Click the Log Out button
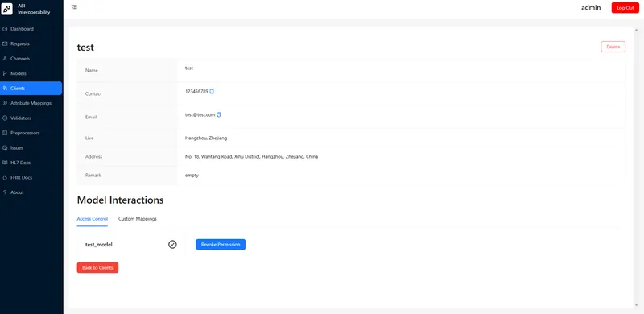This screenshot has width=644, height=314. (x=625, y=8)
